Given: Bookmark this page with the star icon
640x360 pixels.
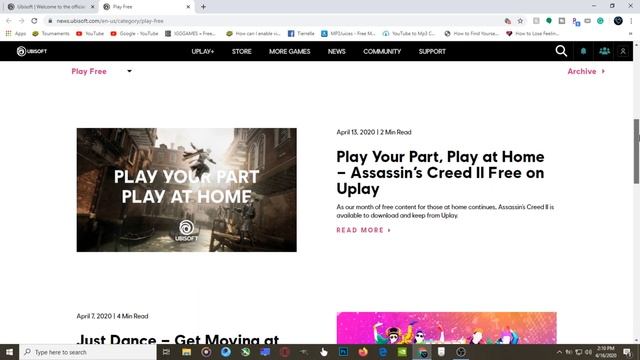Looking at the screenshot, I should tap(520, 21).
